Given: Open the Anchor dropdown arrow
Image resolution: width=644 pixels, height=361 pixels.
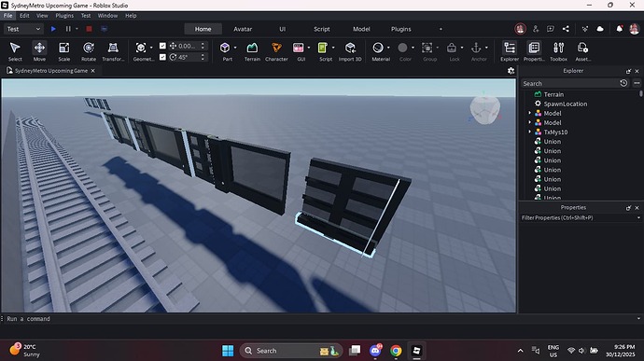Looking at the screenshot, I should click(486, 48).
